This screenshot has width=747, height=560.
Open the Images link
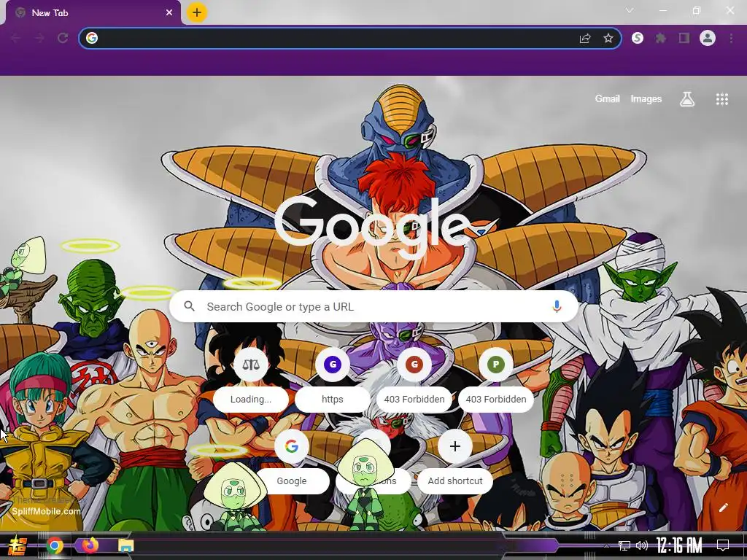(646, 98)
